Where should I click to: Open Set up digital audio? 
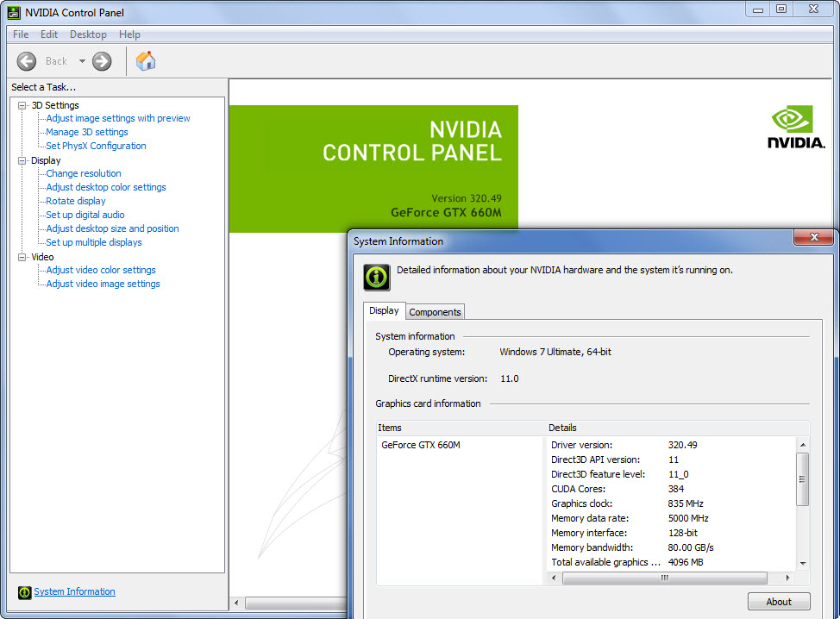click(85, 215)
